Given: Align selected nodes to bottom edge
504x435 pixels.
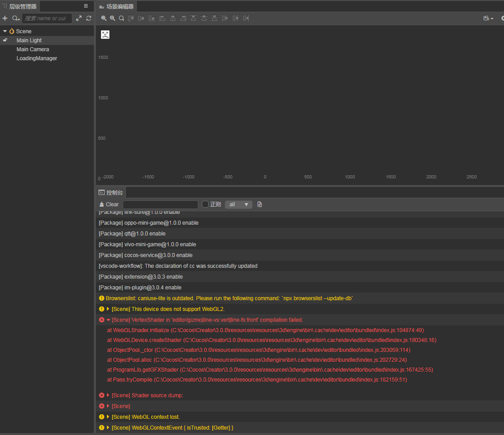Looking at the screenshot, I should [x=152, y=18].
